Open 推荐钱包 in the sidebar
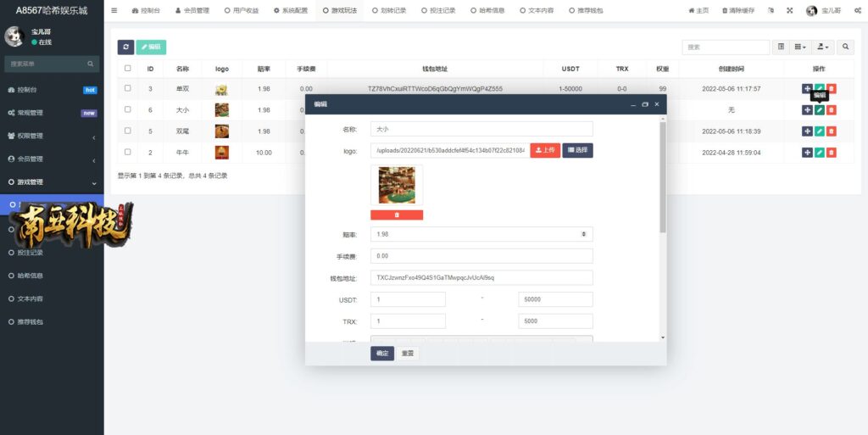 click(52, 321)
